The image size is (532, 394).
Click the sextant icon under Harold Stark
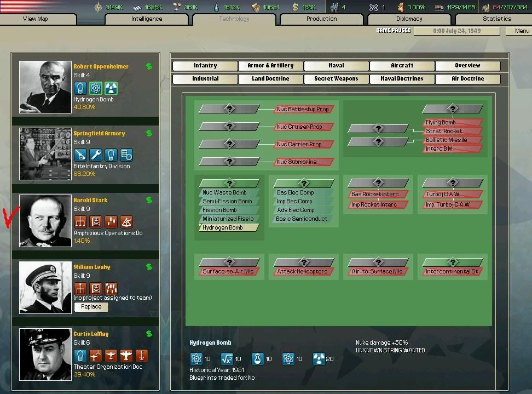(x=126, y=221)
